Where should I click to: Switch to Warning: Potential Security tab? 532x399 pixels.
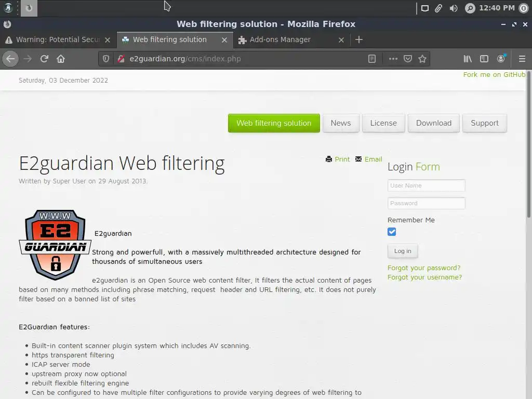click(58, 39)
